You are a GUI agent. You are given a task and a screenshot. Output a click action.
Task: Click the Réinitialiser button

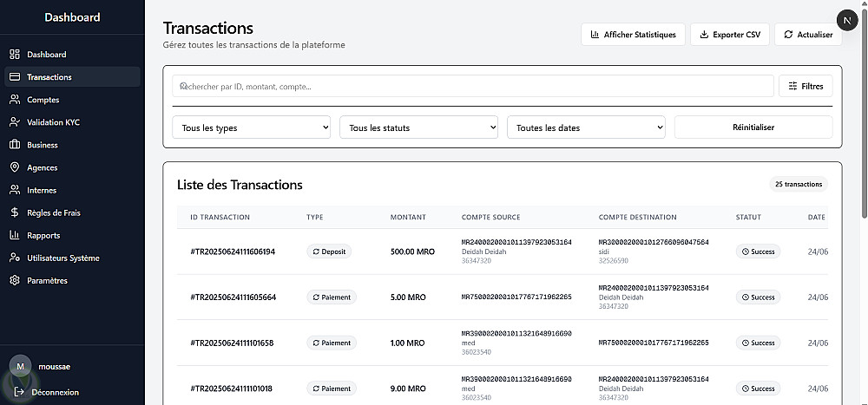[x=753, y=127]
